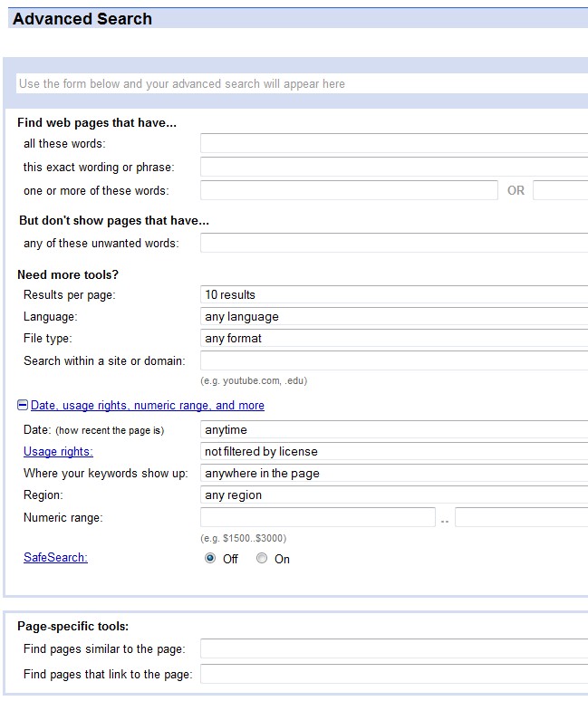Focus the unwanted words field
The height and width of the screenshot is (701, 588).
(394, 243)
